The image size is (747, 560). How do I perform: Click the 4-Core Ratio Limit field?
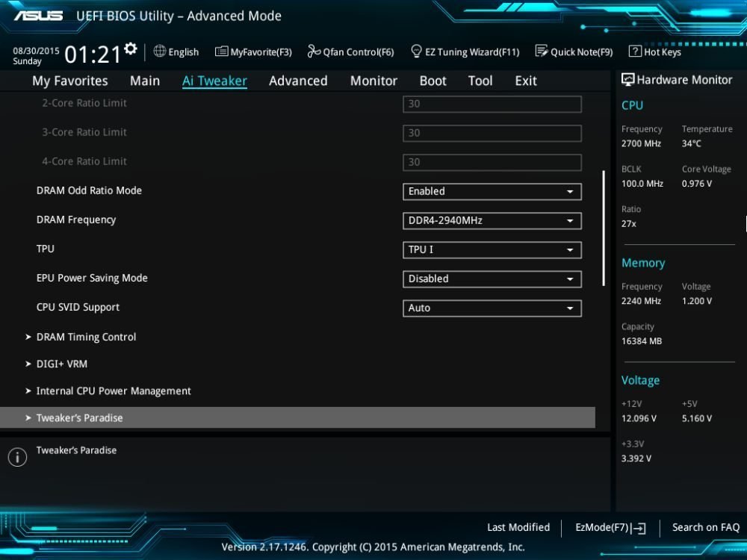(x=492, y=162)
